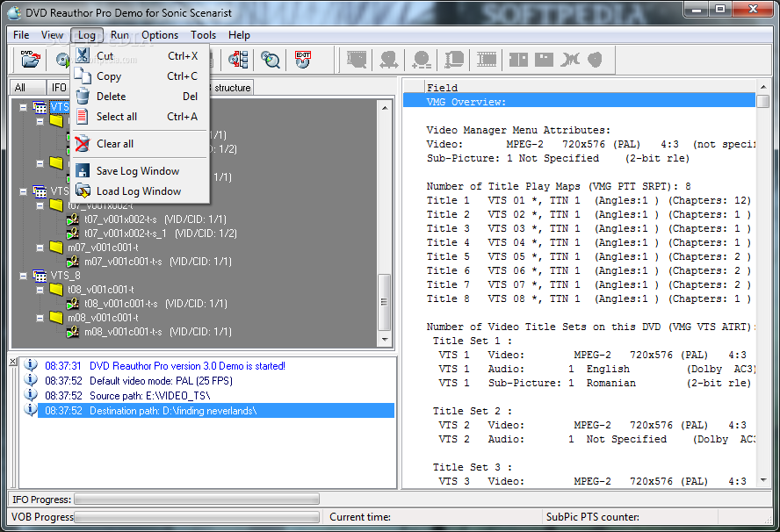Choose Load Log Window menu entry
The image size is (780, 532).
pos(140,191)
